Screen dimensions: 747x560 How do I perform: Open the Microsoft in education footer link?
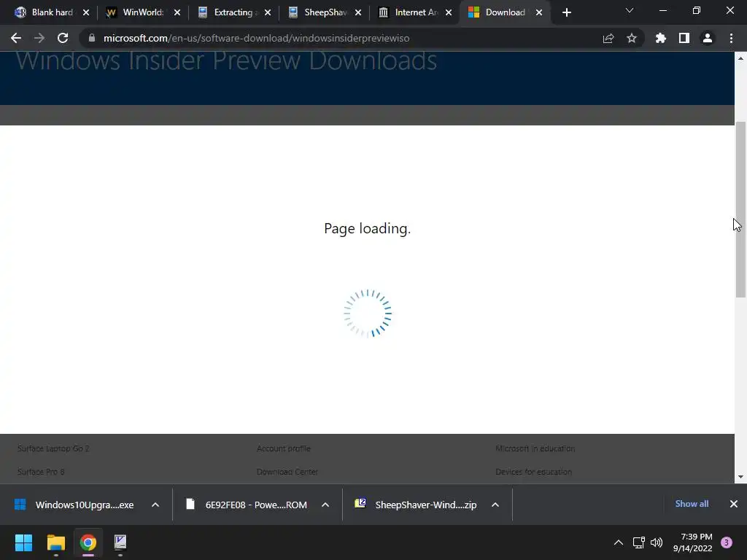pyautogui.click(x=535, y=448)
